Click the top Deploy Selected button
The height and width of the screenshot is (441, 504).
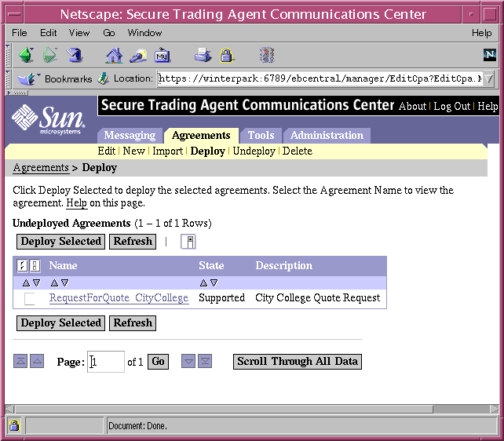(60, 241)
